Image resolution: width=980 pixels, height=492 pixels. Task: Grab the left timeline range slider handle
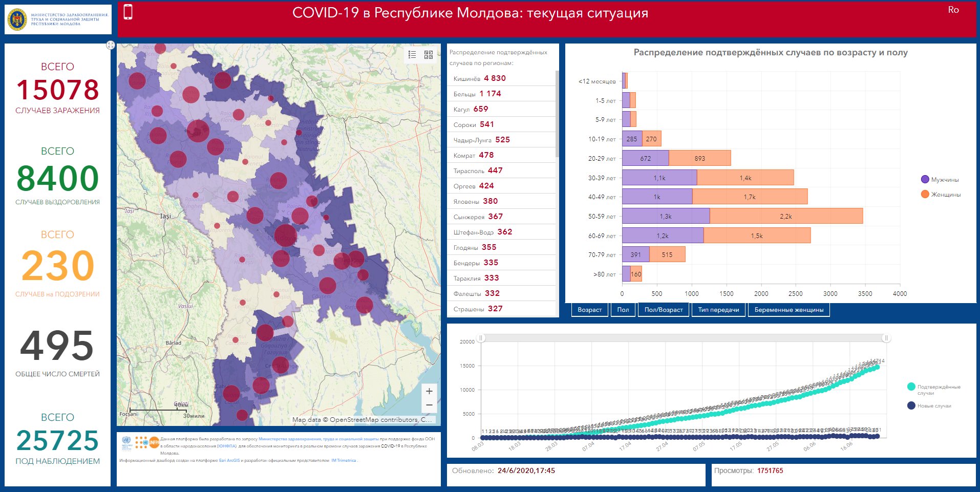pyautogui.click(x=481, y=338)
